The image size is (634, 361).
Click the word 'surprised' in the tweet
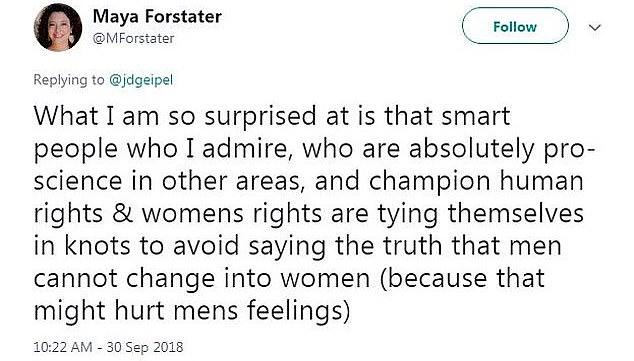point(260,117)
